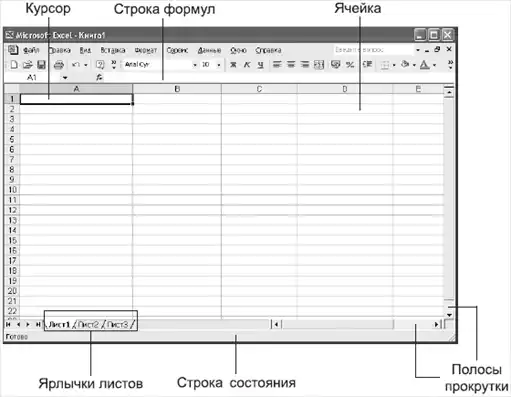Apply underline with the Ч button
Screen dimensions: 511x397
click(261, 65)
